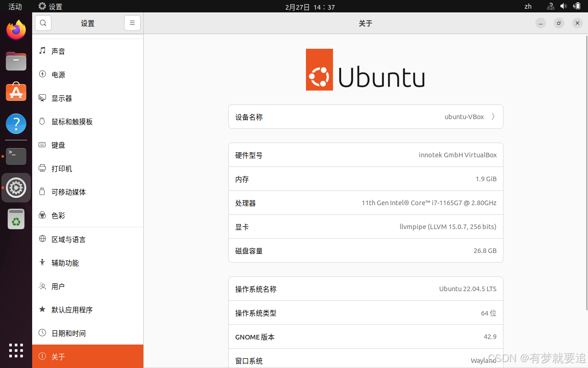Select the 关于 sidebar entry
Screen dimensions: 588x368
[88, 356]
